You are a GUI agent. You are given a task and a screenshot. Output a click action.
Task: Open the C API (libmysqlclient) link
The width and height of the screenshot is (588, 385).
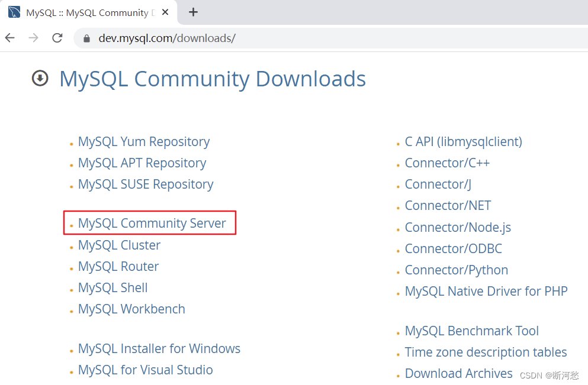[463, 141]
